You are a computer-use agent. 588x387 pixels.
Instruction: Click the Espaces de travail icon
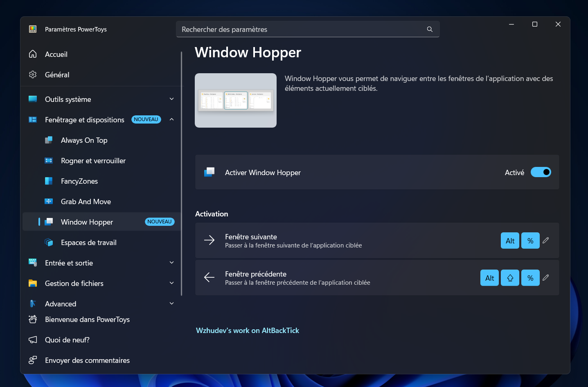[x=49, y=242]
